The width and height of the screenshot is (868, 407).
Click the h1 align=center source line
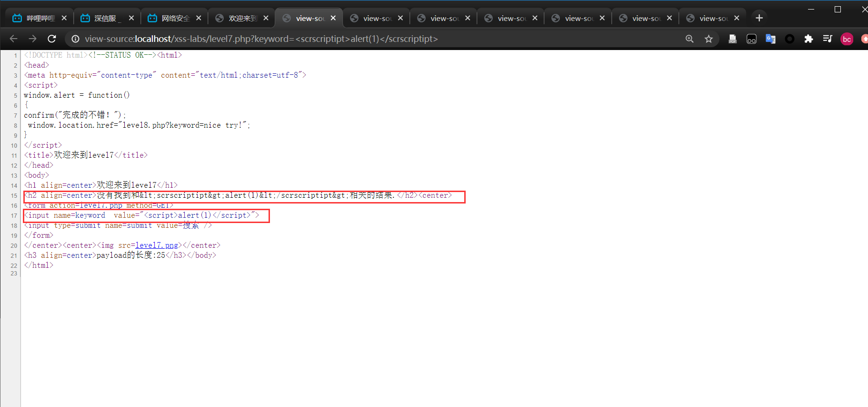101,185
